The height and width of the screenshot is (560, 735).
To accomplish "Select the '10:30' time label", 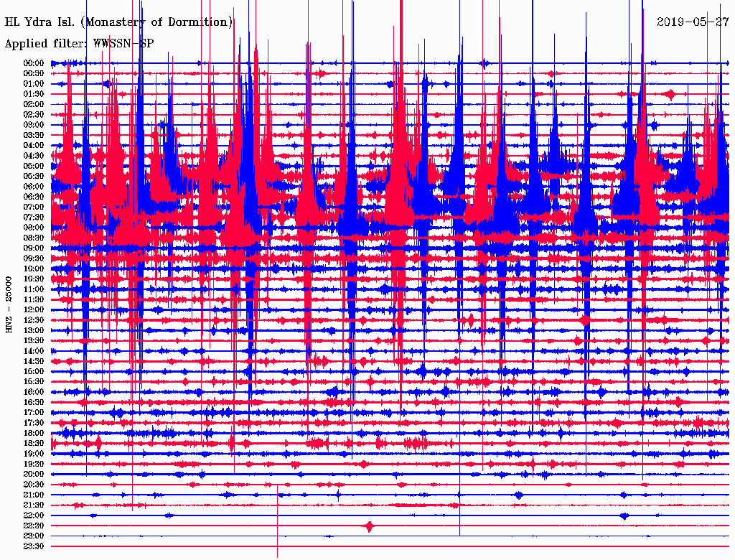I will point(34,279).
